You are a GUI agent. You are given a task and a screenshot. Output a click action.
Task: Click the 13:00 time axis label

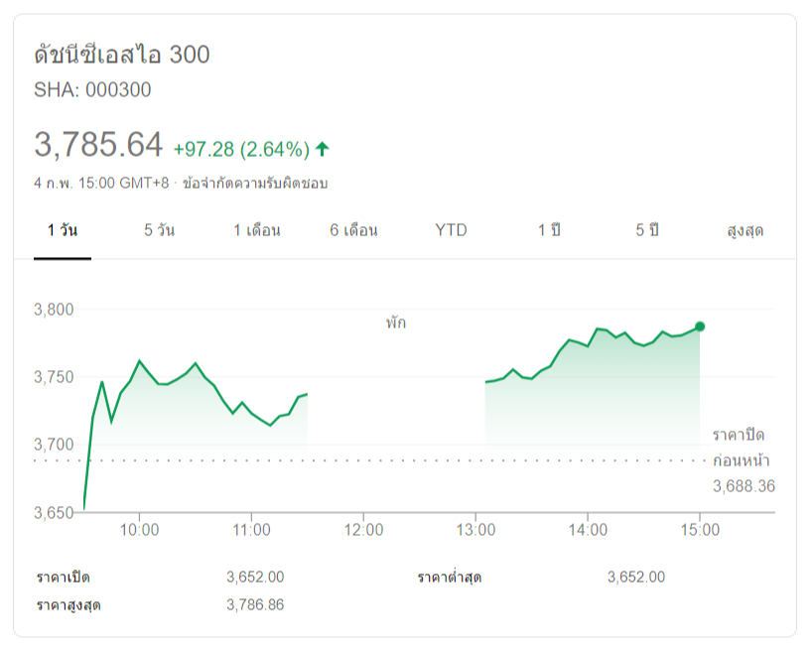[475, 530]
